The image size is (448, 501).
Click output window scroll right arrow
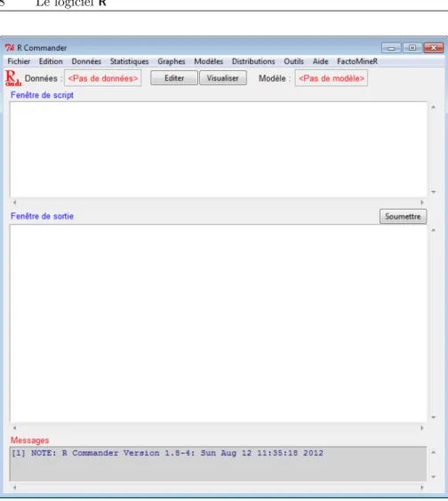(x=422, y=428)
